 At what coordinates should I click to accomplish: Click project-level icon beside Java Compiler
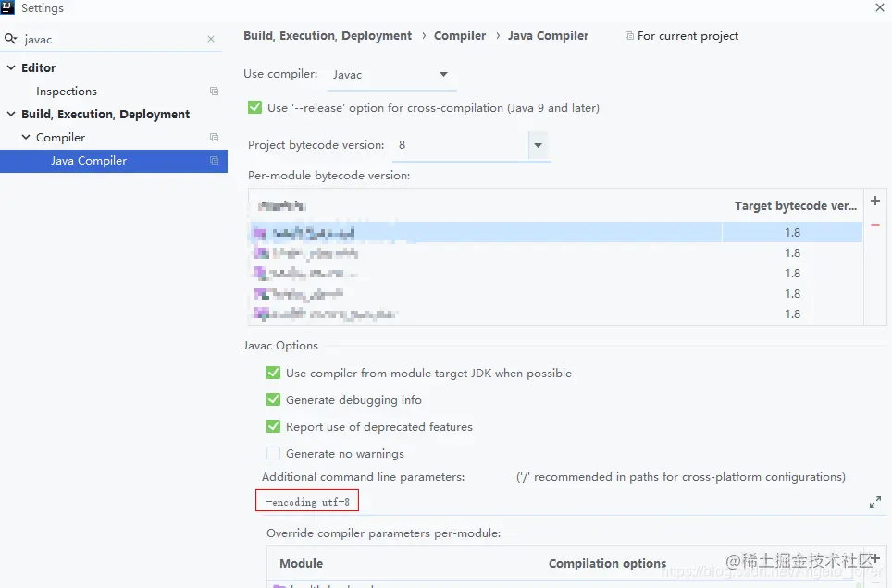point(215,160)
